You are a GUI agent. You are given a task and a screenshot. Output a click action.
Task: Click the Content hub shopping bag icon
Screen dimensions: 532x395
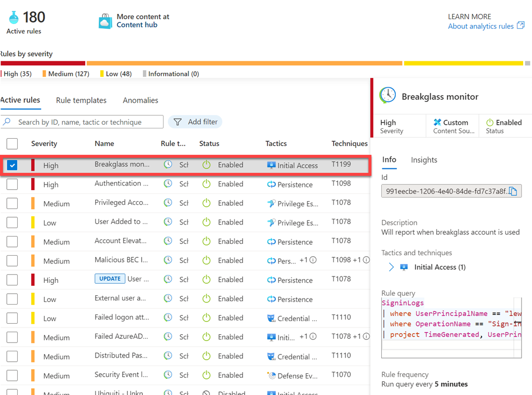coord(105,21)
